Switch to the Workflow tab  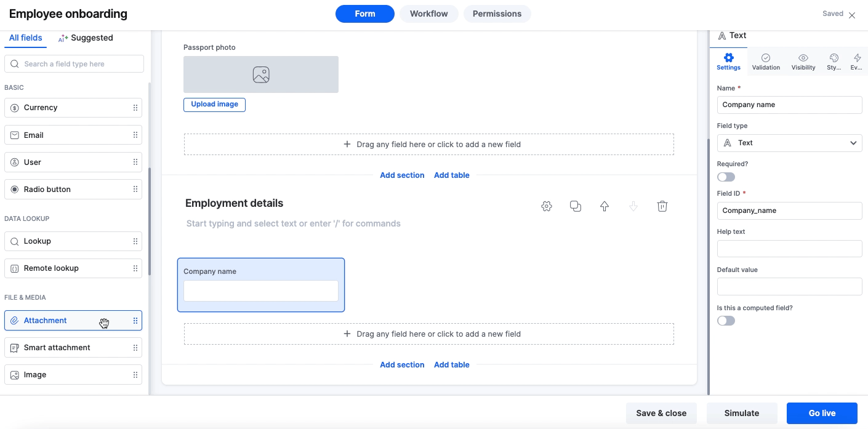[429, 14]
